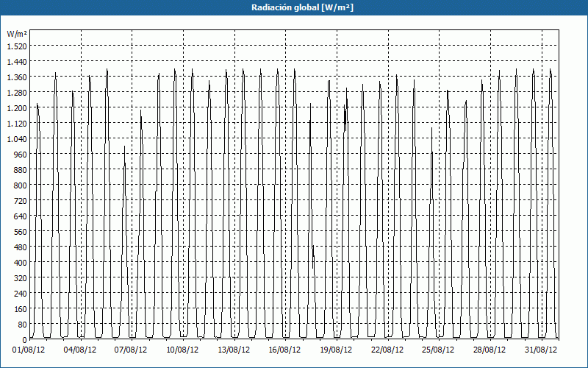Click the 'Radiación global [W/m²]' title
Screen dimensions: 588x368
302,7
